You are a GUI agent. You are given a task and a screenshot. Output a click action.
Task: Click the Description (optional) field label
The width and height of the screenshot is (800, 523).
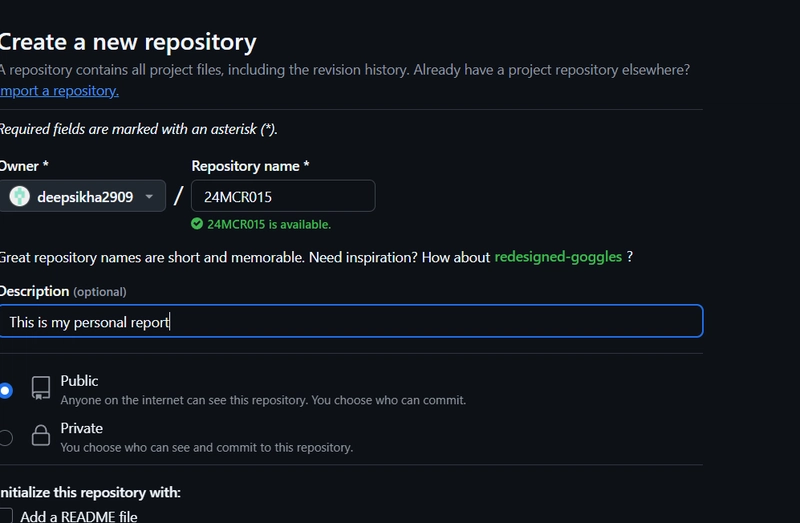coord(63,291)
